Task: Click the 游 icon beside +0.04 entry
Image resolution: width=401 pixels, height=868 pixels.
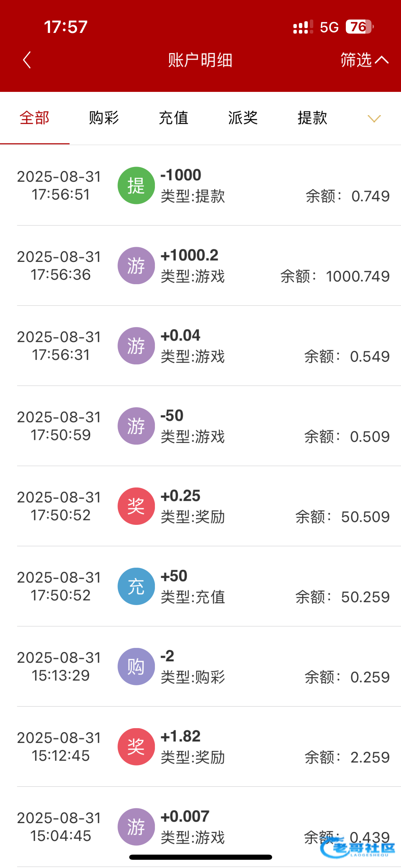Action: [136, 346]
